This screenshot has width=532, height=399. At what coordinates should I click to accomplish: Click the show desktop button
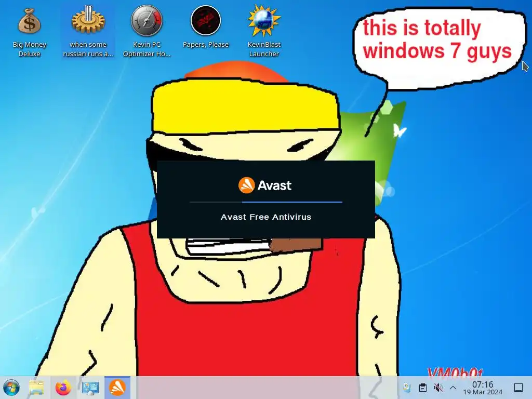(x=518, y=388)
